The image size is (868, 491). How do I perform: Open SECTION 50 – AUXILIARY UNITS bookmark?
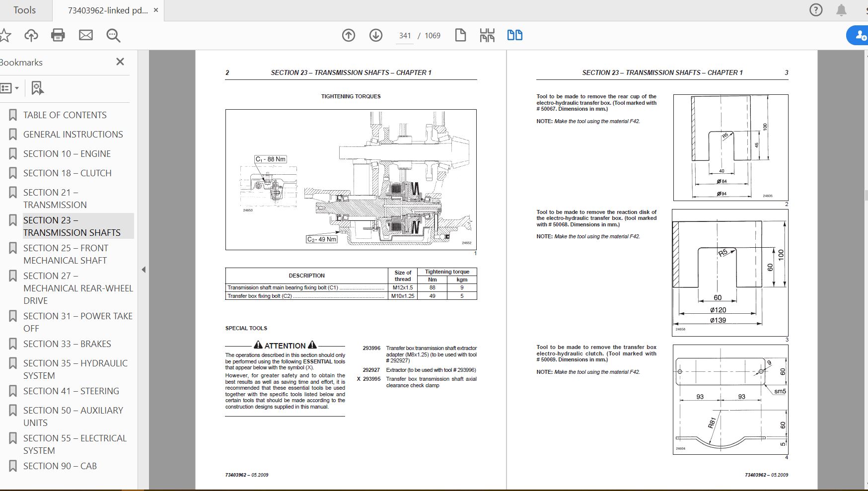point(73,417)
